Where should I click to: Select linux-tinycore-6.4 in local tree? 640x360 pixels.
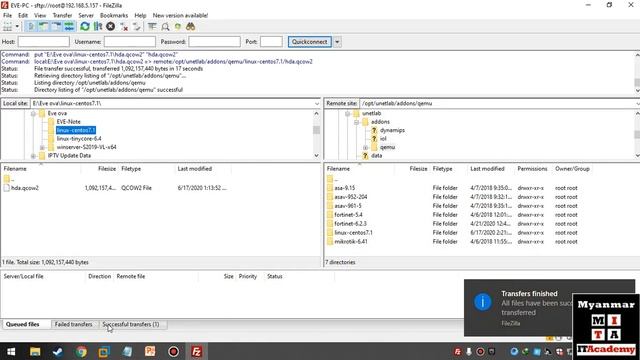79,139
